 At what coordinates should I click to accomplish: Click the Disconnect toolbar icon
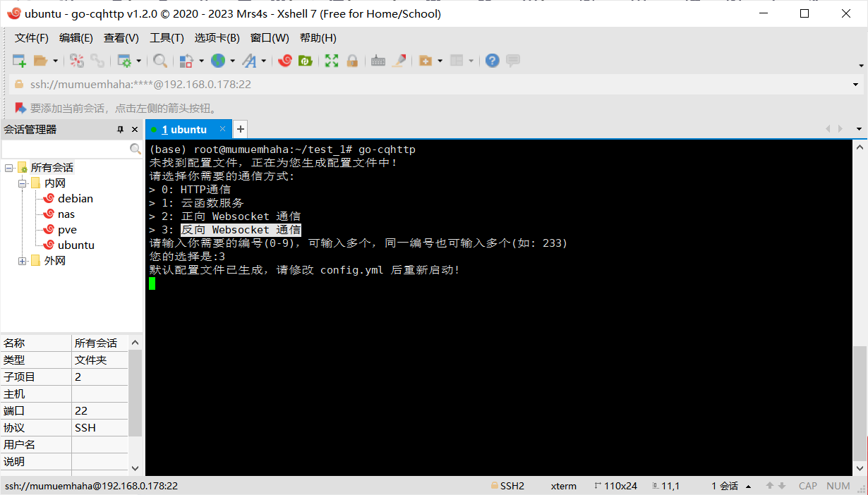click(x=77, y=61)
